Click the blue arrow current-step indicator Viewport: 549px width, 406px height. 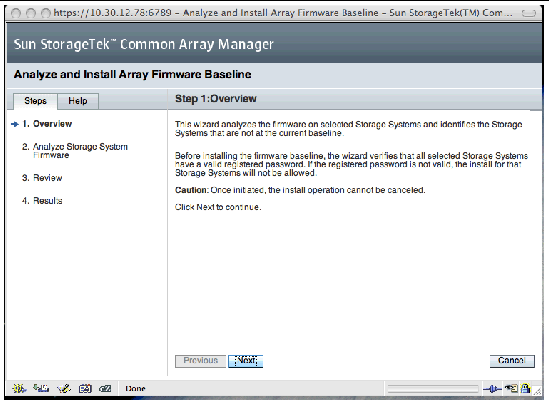[15, 124]
